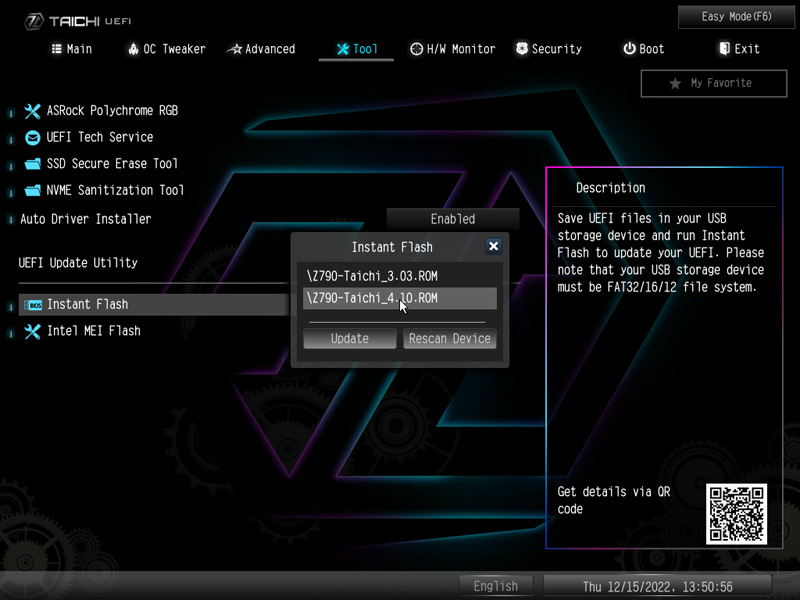
Task: Click the Intel MEI Flash wrench icon
Action: tap(32, 332)
